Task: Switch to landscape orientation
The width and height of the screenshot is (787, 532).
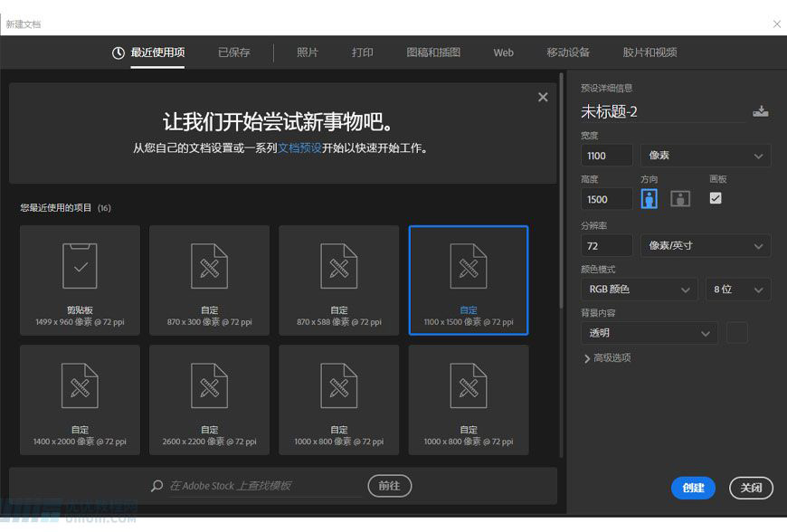Action: point(679,198)
